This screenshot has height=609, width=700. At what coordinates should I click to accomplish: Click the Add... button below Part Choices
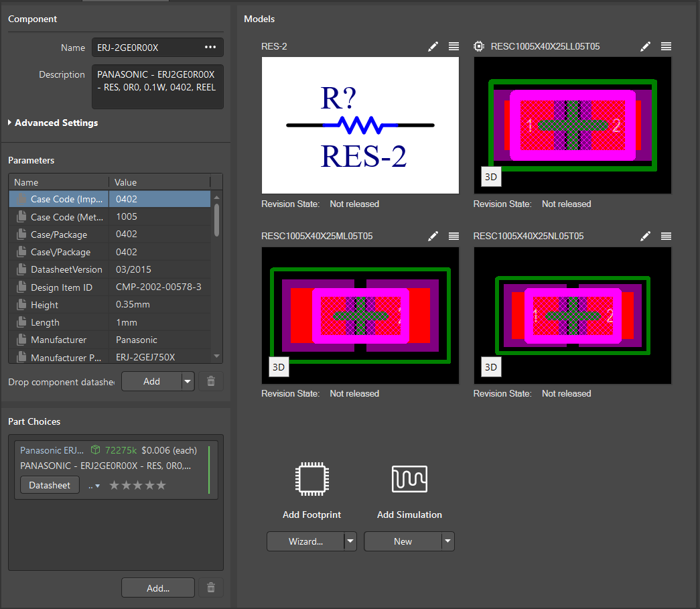click(x=158, y=588)
